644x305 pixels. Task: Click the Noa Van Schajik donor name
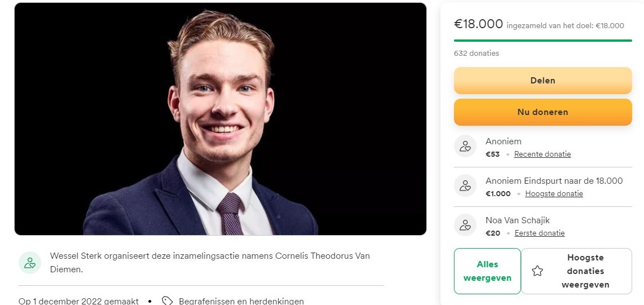(517, 220)
